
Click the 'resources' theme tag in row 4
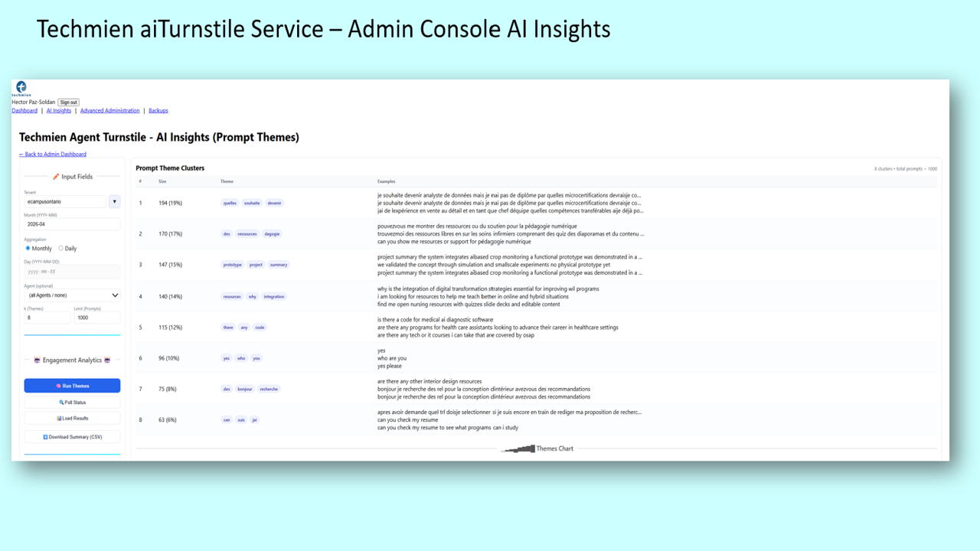232,297
